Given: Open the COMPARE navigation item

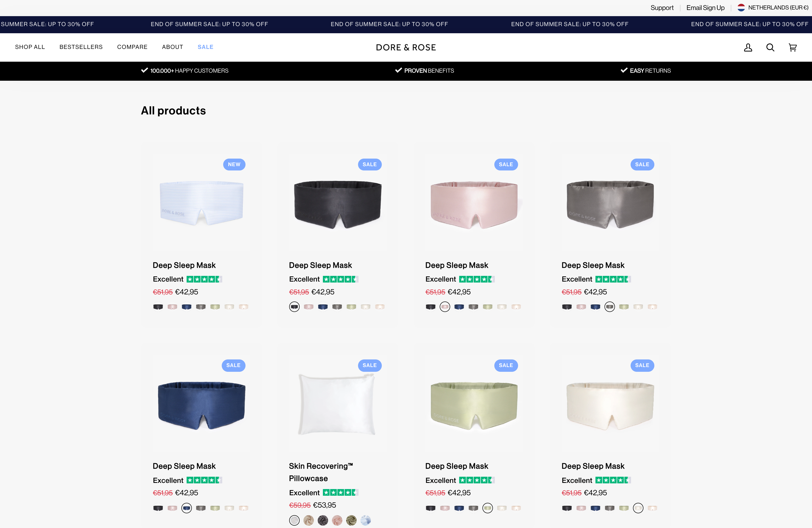Looking at the screenshot, I should (132, 47).
